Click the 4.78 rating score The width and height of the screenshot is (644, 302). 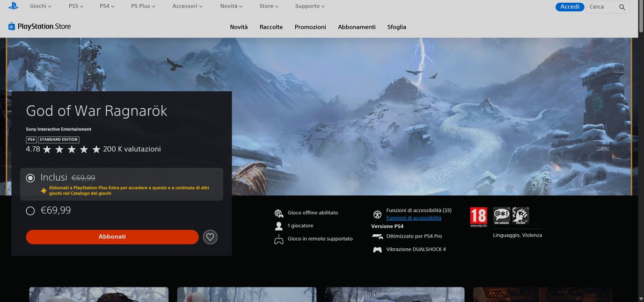pyautogui.click(x=33, y=149)
